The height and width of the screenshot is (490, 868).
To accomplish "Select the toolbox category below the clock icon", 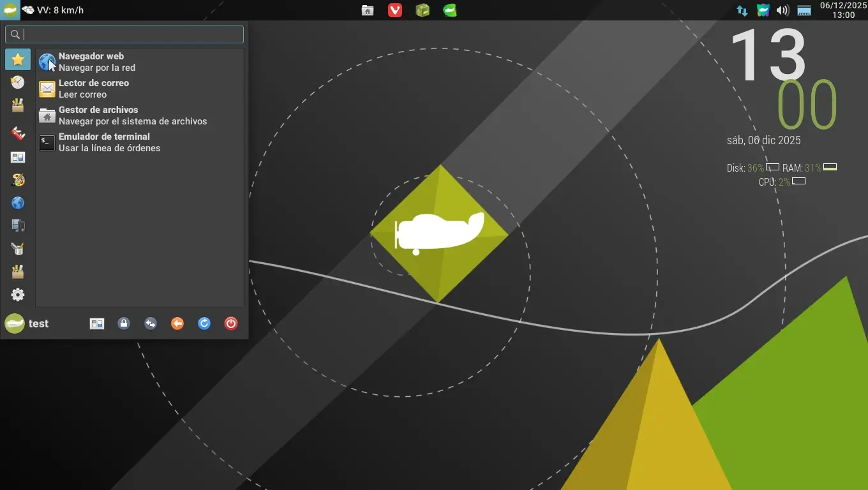I will [18, 105].
